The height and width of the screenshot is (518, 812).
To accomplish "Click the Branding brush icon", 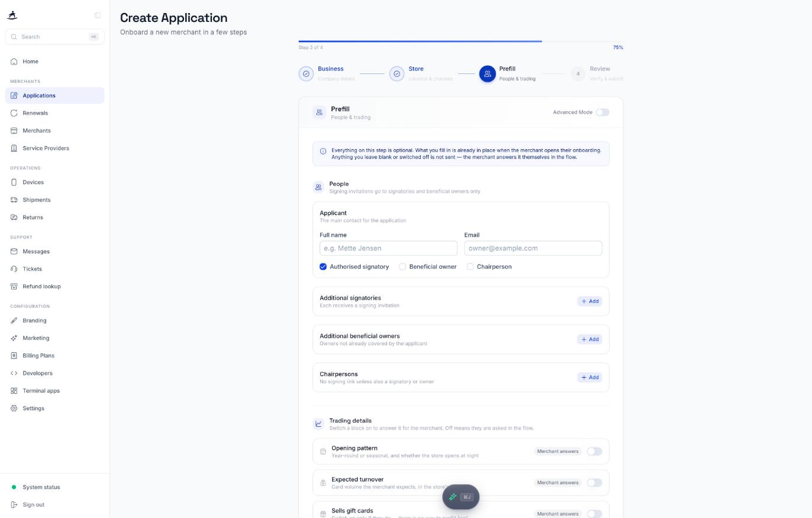I will click(14, 321).
